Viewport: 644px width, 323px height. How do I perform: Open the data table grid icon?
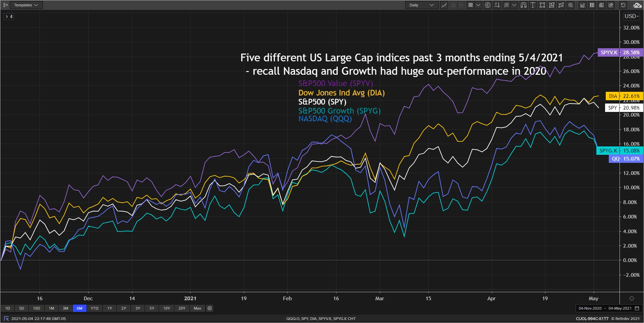[x=592, y=5]
